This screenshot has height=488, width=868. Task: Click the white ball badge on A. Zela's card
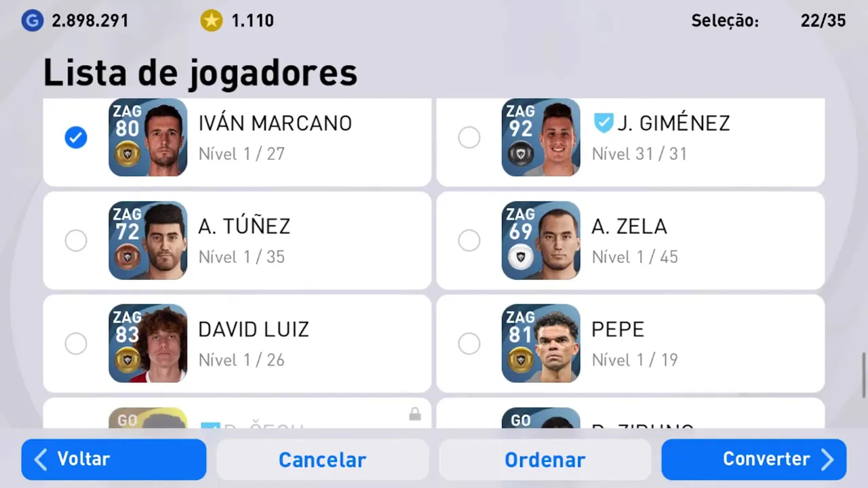[x=520, y=257]
